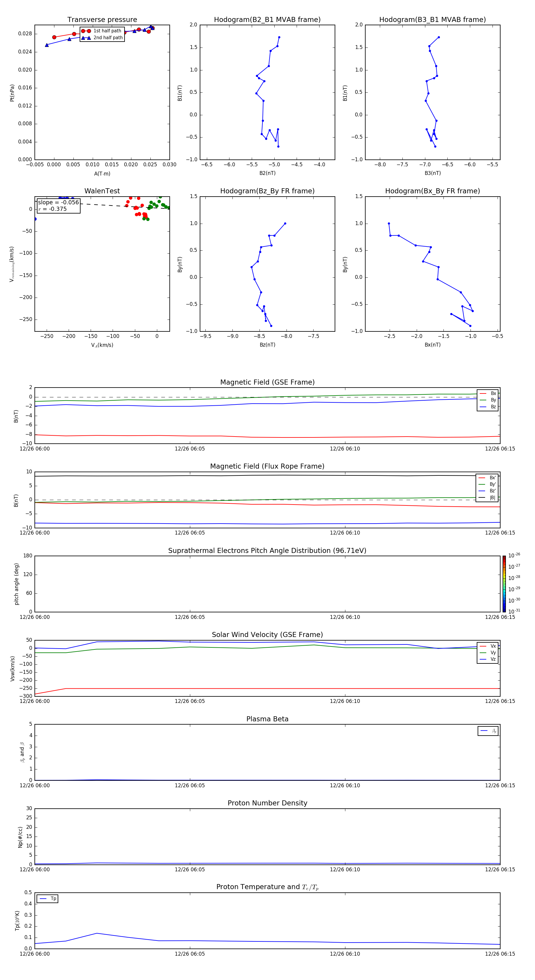This screenshot has height=980, width=535.
Task: Click the 'r = -0.375' annotation text
Action: 53,209
